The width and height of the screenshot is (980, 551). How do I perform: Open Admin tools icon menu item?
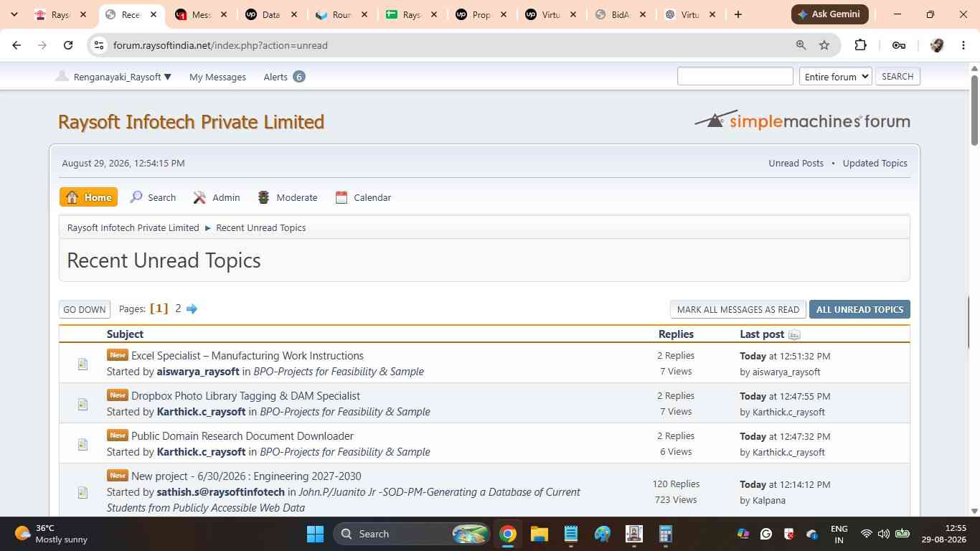pyautogui.click(x=199, y=197)
